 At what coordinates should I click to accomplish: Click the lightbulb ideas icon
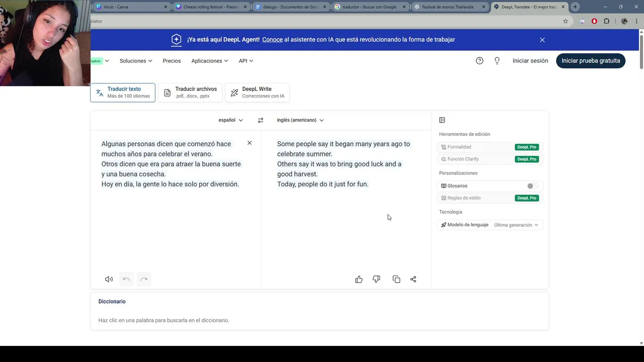(x=497, y=61)
